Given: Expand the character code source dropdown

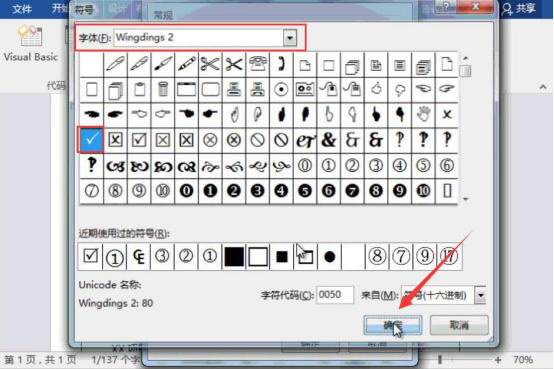Looking at the screenshot, I should coord(481,295).
